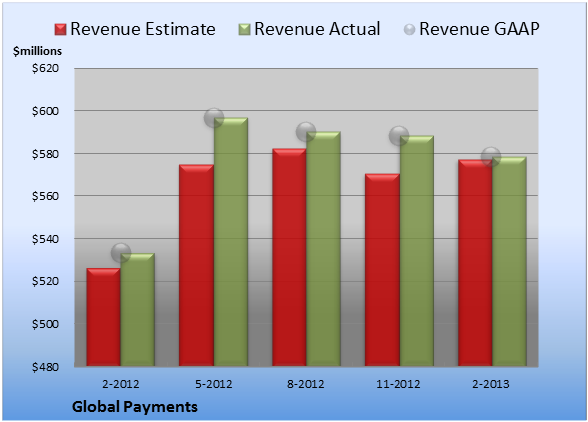This screenshot has height=422, width=588.
Task: Click the 'Global Payments' chart title
Action: (x=135, y=407)
